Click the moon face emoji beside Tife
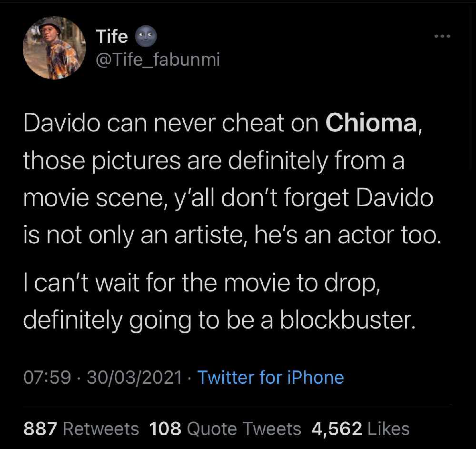Viewport: 476px width, 449px height. coord(146,36)
